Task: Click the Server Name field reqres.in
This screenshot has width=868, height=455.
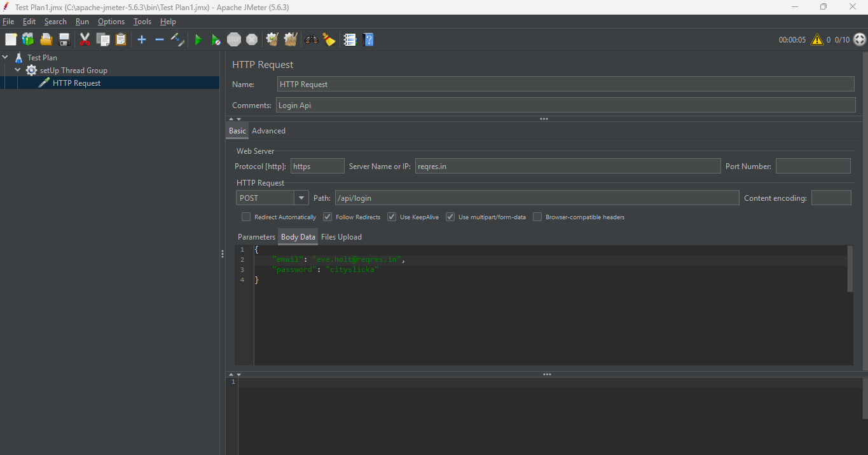Action: [568, 166]
